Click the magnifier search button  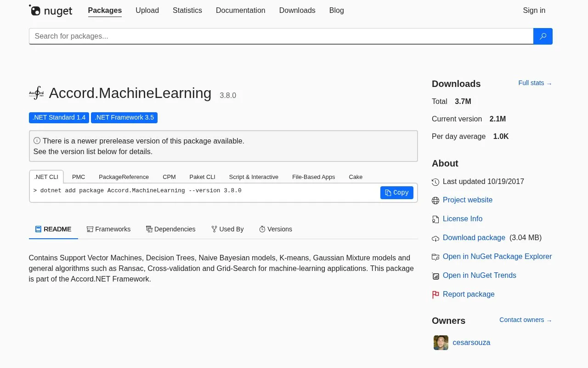(x=543, y=36)
